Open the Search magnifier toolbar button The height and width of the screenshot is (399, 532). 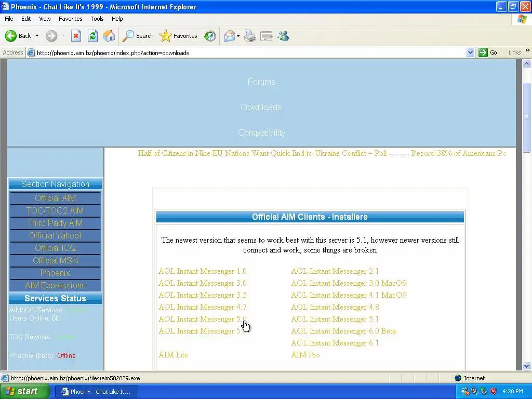[138, 36]
